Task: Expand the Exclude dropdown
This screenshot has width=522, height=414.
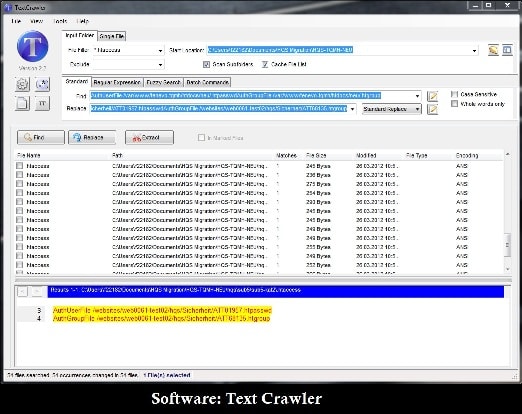Action: point(160,64)
